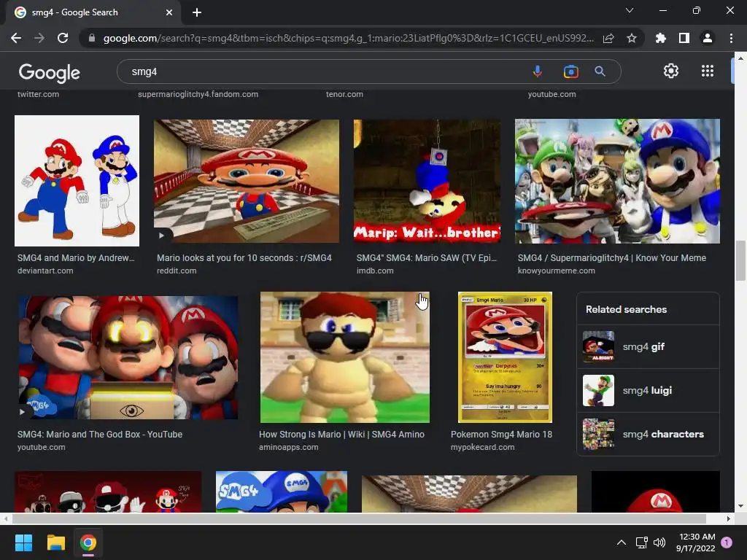This screenshot has width=747, height=560.
Task: Go to Google home via the logo
Action: [49, 72]
